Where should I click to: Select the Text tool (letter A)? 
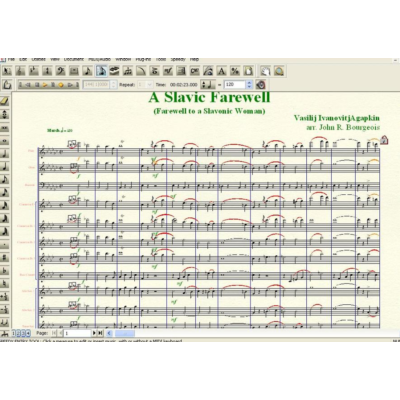tap(221, 71)
